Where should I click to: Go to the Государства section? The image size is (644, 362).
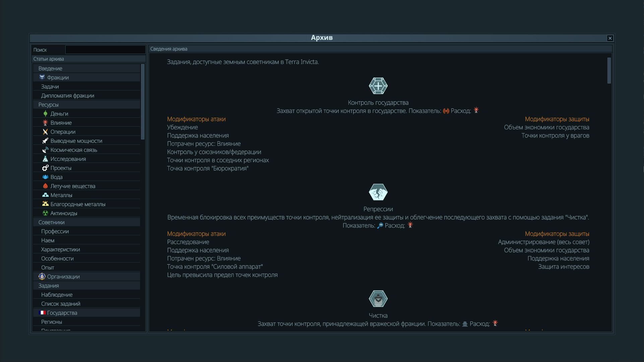62,313
